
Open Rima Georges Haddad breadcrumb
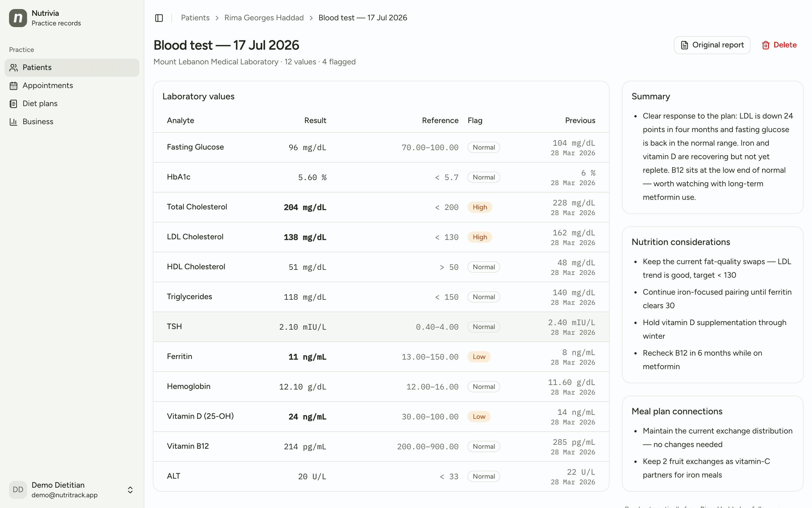(264, 18)
